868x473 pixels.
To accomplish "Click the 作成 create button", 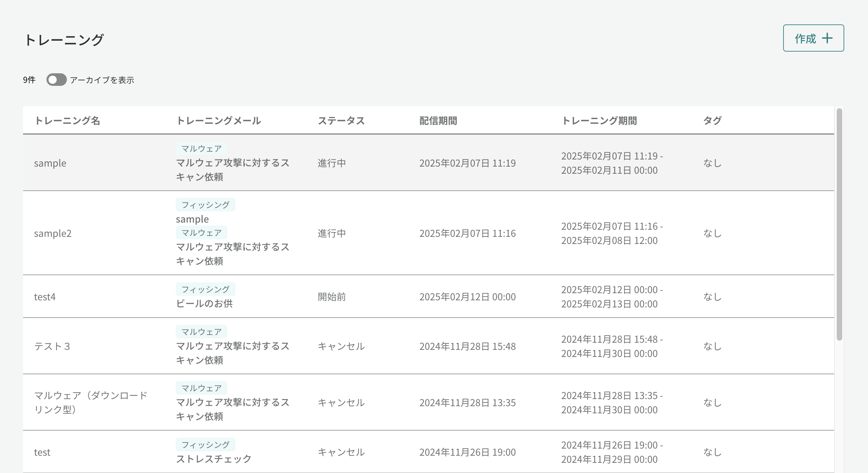I will (x=813, y=38).
